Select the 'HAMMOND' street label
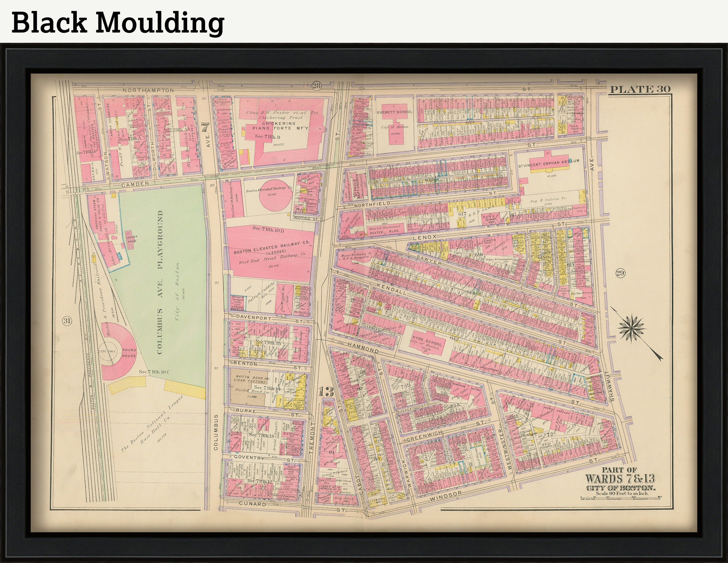 (363, 347)
